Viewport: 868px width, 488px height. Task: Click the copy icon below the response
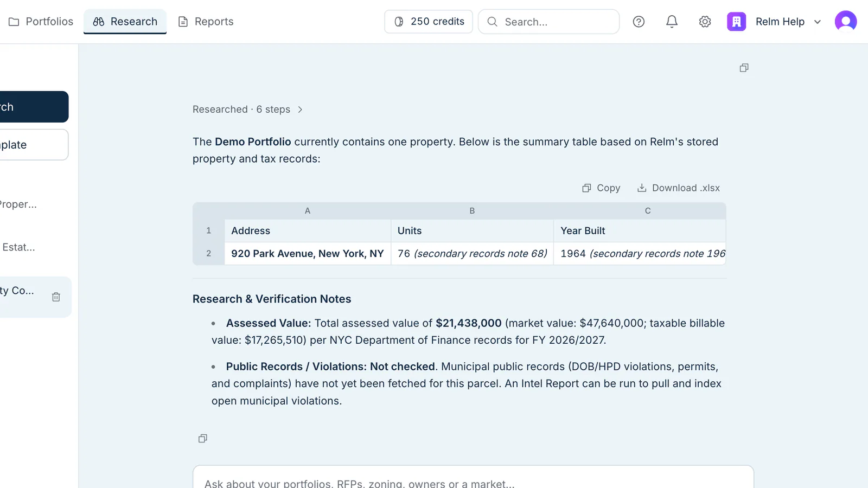[x=202, y=438]
